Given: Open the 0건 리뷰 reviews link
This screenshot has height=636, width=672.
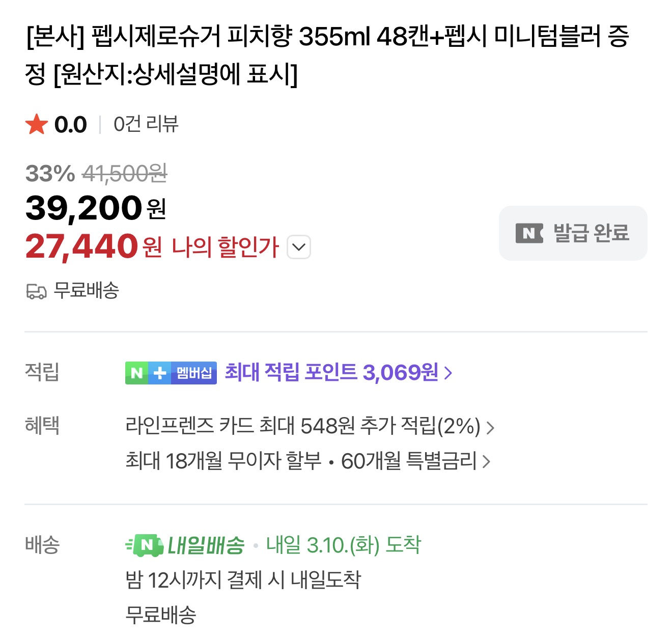Looking at the screenshot, I should (x=146, y=124).
